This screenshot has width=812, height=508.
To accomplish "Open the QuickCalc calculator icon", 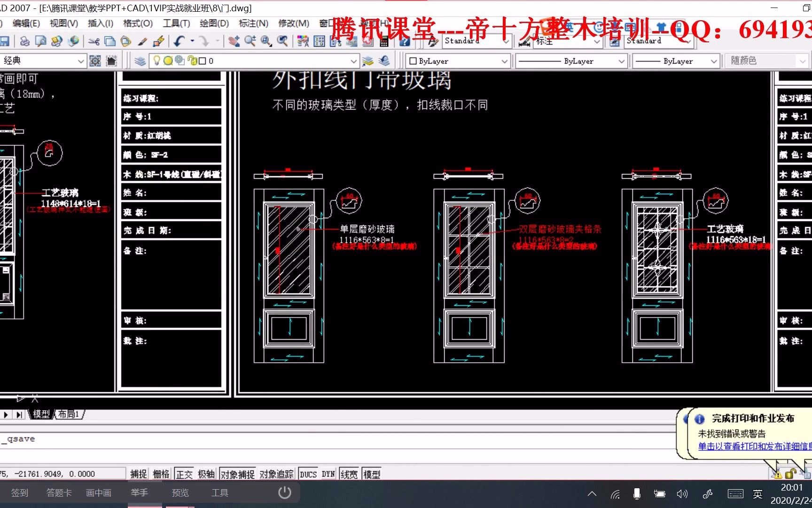I will [384, 41].
